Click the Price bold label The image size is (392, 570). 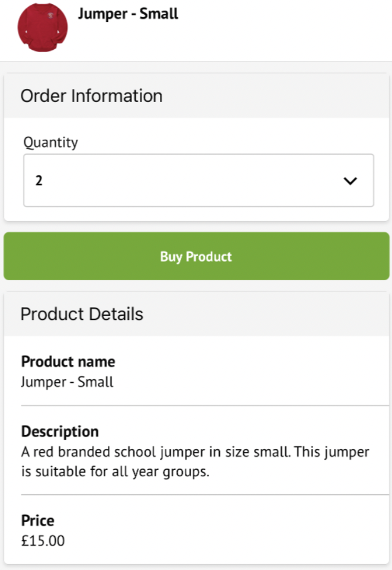pos(38,521)
